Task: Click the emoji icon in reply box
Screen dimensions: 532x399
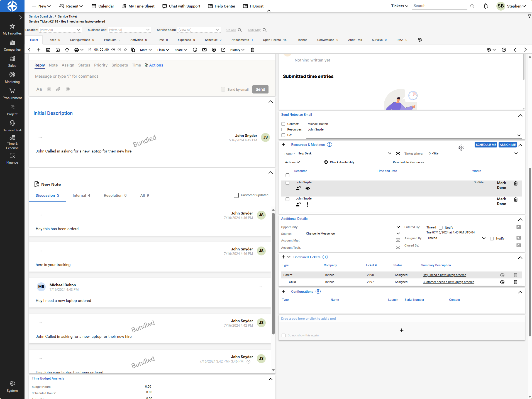Action: (49, 89)
